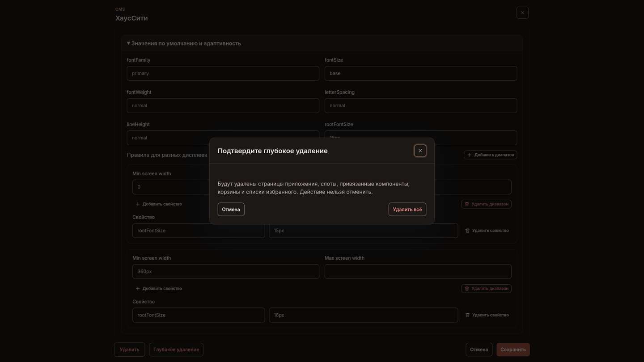Click the dialog title Подтвердите глубокое удаление
This screenshot has width=644, height=362.
[x=273, y=151]
